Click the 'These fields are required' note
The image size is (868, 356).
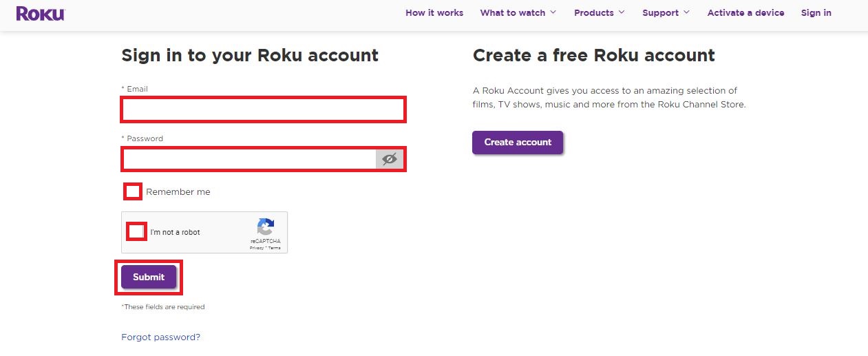163,306
